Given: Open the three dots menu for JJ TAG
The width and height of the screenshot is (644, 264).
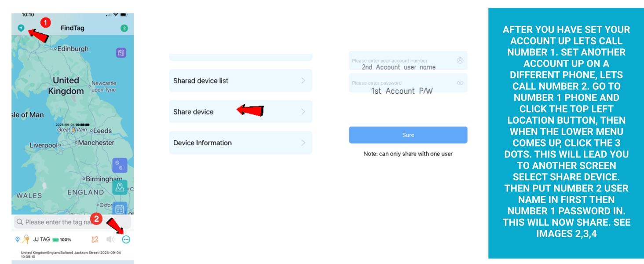Looking at the screenshot, I should coord(126,239).
